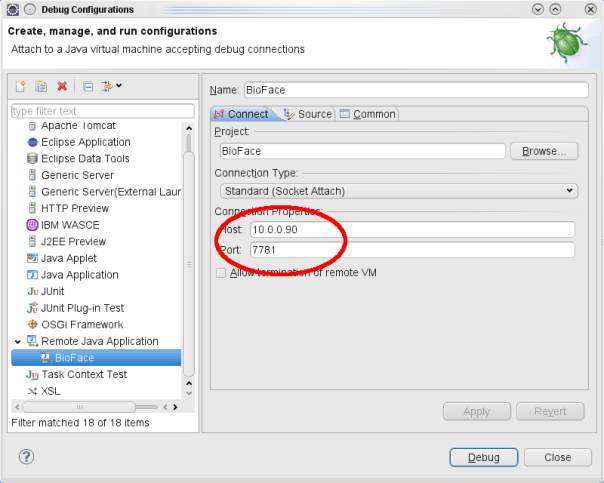The image size is (604, 483).
Task: Click the Debug button
Action: point(483,457)
